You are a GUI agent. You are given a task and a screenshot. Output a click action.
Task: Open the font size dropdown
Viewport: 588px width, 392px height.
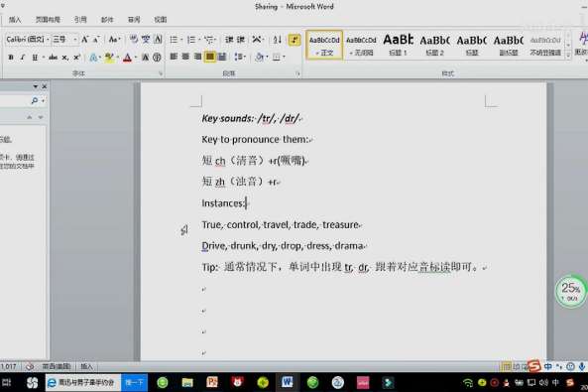point(64,40)
